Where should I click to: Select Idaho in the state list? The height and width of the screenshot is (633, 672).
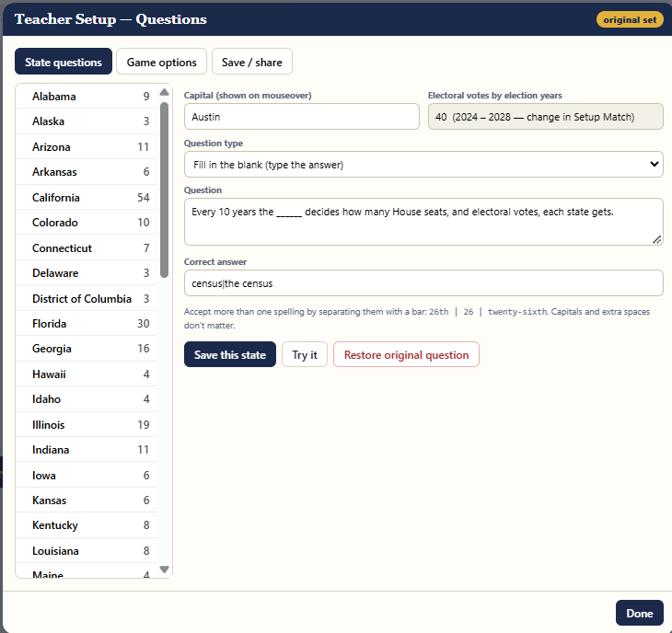point(87,399)
